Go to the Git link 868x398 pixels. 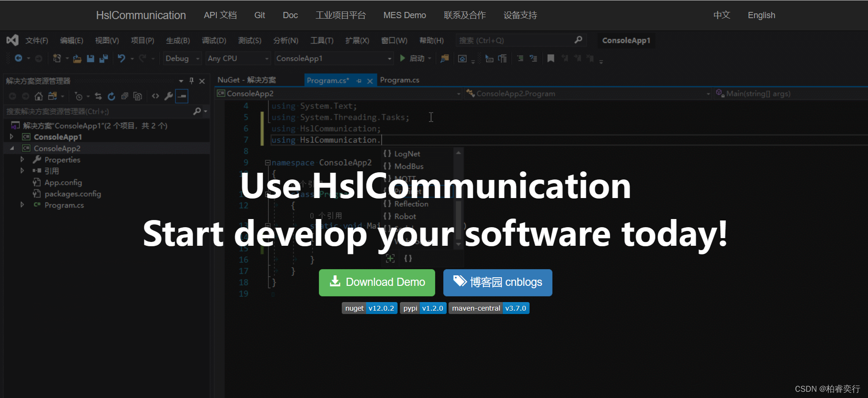click(260, 15)
